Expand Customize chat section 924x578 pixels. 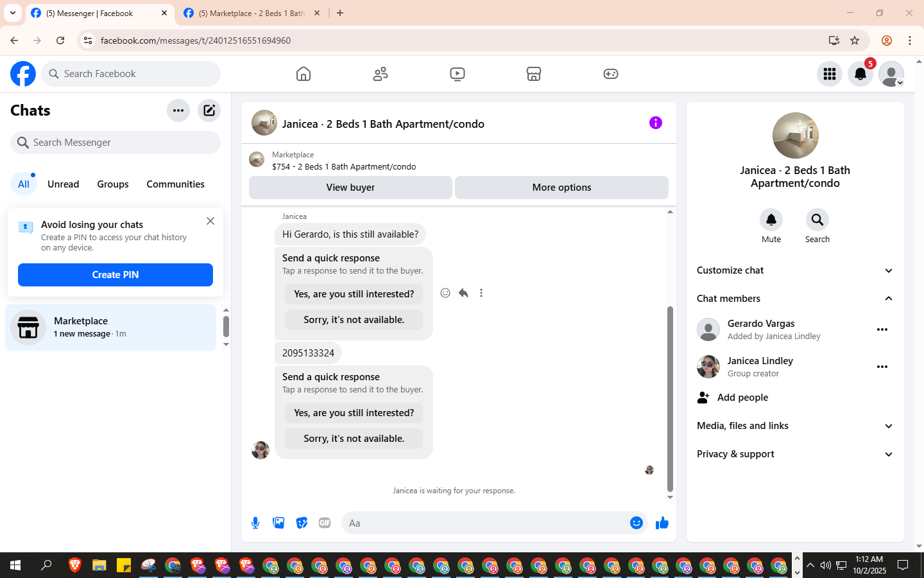click(795, 270)
